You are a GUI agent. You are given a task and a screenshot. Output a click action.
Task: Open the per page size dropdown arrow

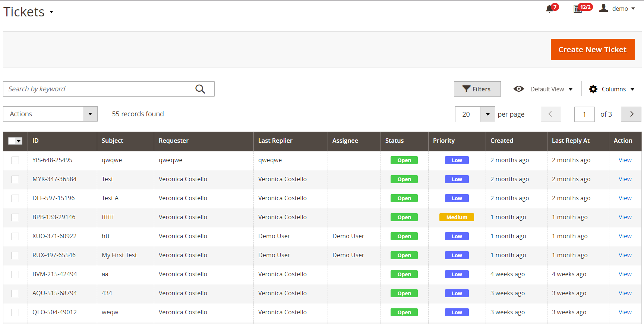(x=487, y=114)
